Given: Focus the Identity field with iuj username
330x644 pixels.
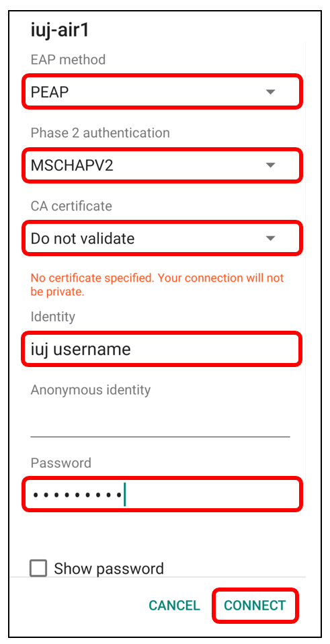Looking at the screenshot, I should tap(162, 349).
